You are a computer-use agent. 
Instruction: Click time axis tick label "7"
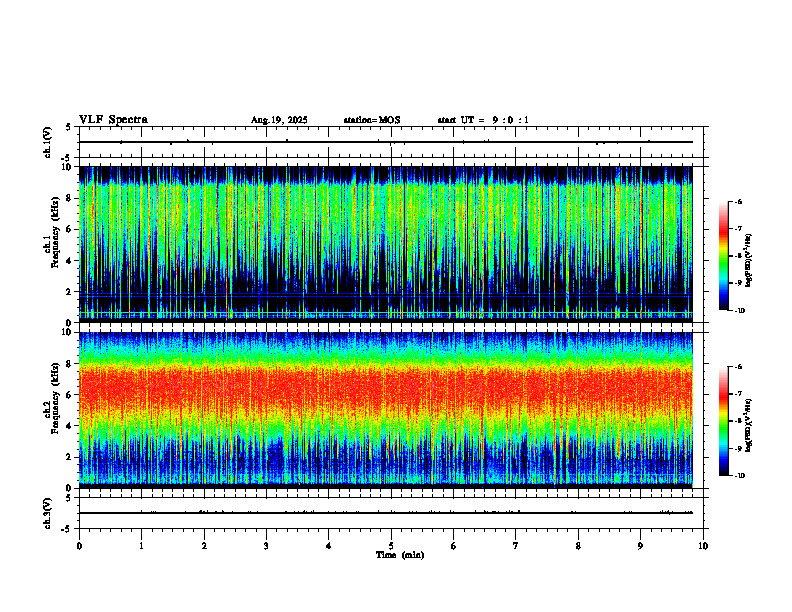(x=516, y=546)
